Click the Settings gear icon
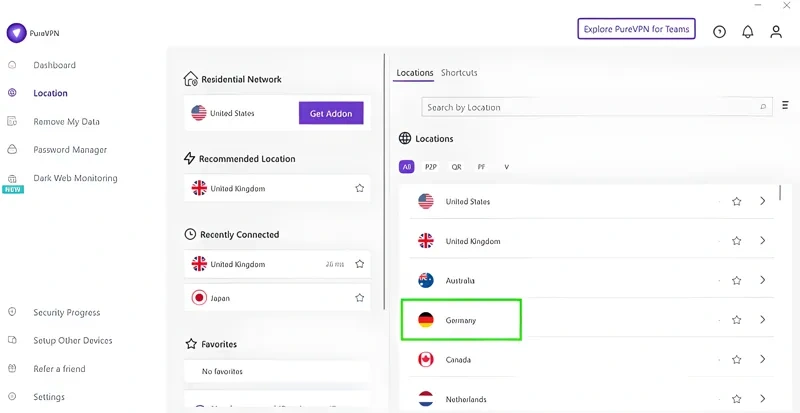This screenshot has height=413, width=800. pos(12,397)
